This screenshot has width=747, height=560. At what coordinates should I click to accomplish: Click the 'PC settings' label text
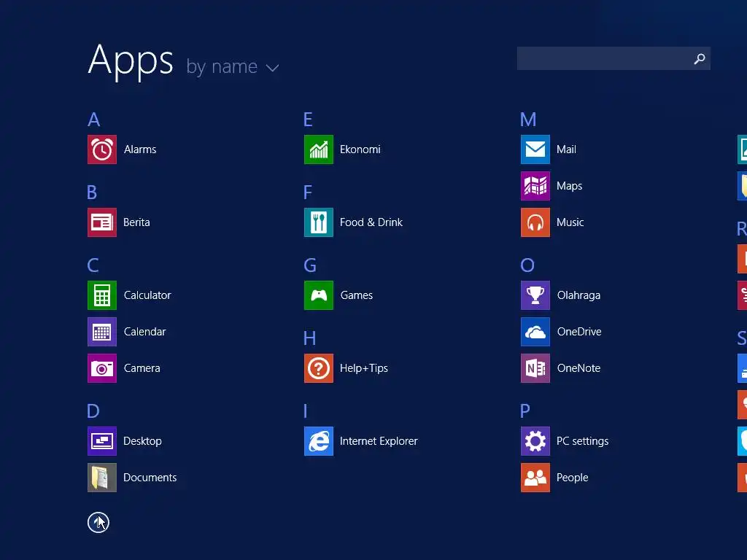pos(583,441)
